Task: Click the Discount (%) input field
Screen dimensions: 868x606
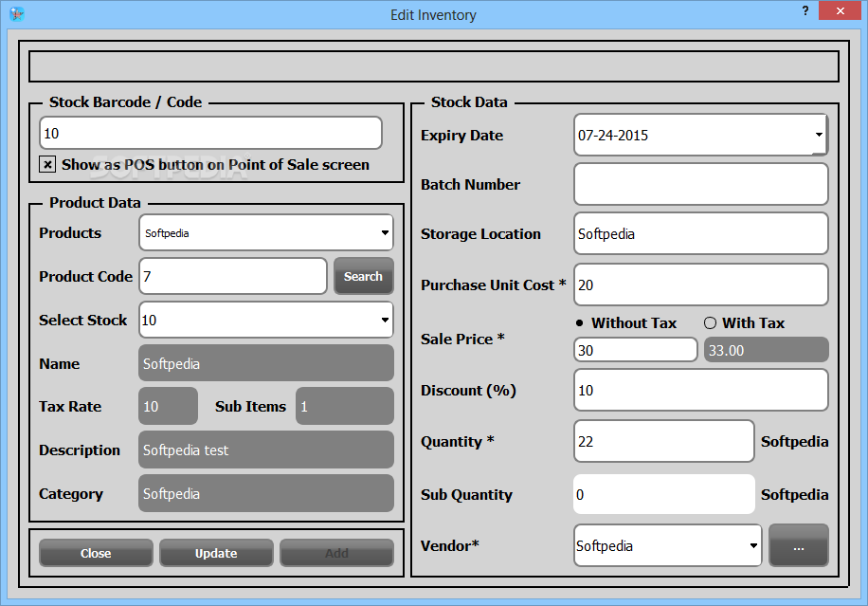Action: (701, 390)
